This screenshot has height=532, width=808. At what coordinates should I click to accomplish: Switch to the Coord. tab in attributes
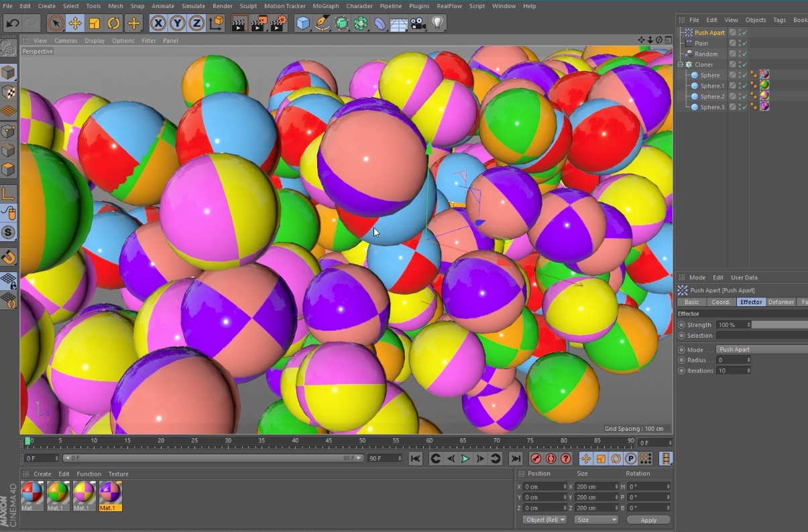(720, 302)
